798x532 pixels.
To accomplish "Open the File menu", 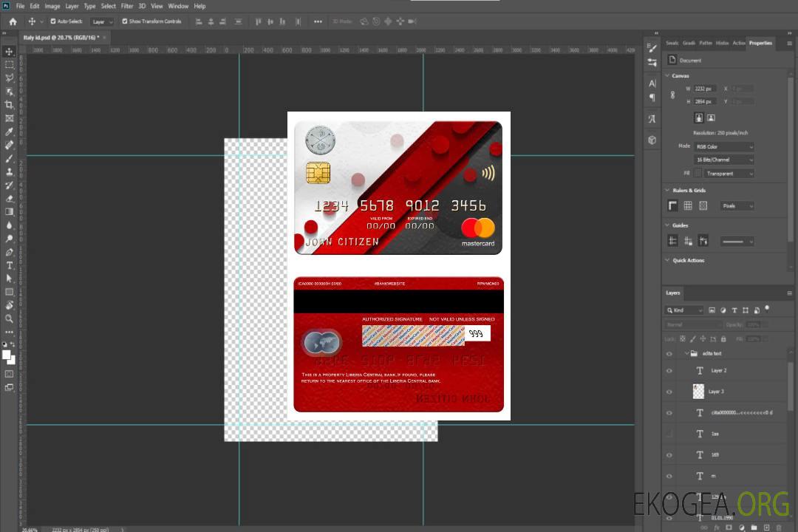I will pos(21,6).
